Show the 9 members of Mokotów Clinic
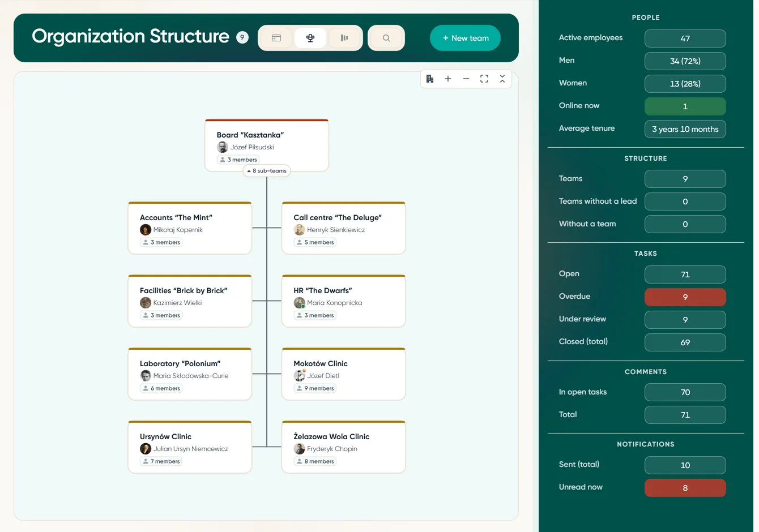759x532 pixels. pos(315,388)
